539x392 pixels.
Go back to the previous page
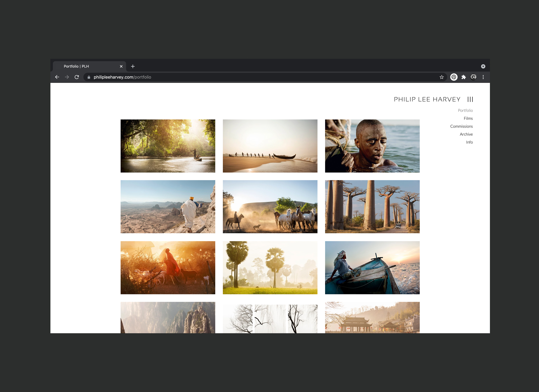pos(57,77)
